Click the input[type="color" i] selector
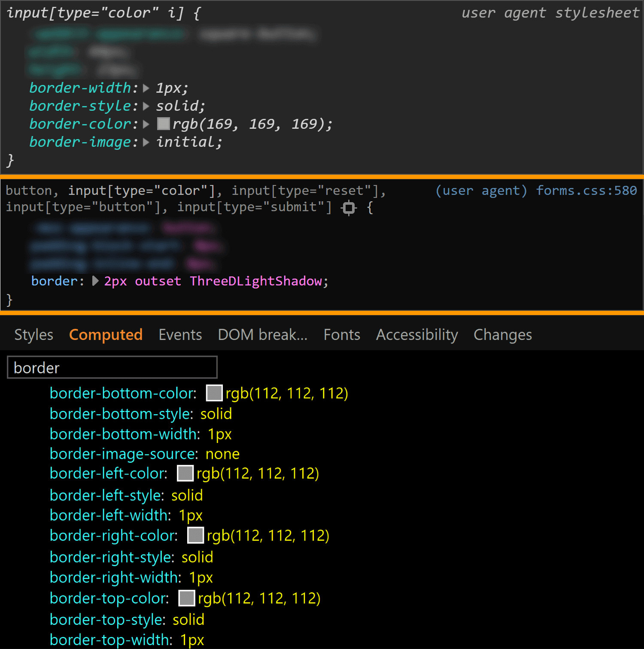Image resolution: width=644 pixels, height=649 pixels. coord(95,13)
